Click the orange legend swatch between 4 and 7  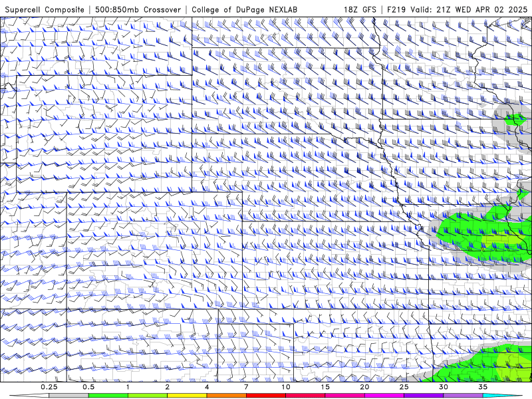click(226, 396)
